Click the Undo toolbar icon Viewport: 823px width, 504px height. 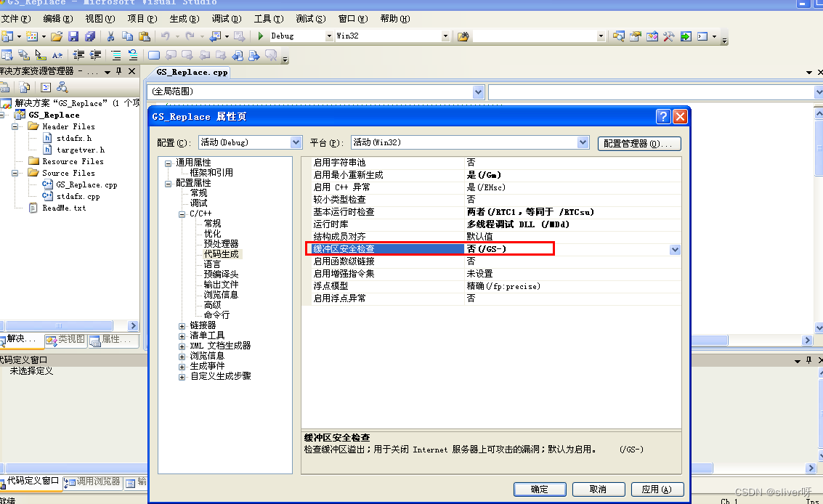(x=165, y=35)
